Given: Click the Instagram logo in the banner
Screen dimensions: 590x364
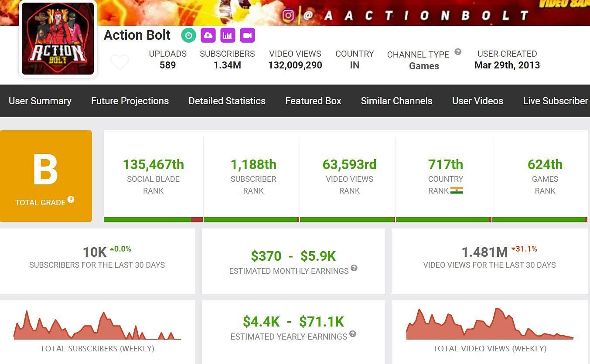Looking at the screenshot, I should coord(288,15).
